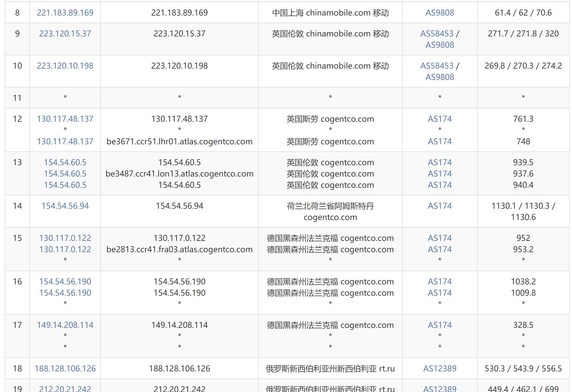
Task: Select hostname be2813.ccr41.fra03.atlas.cogentco.com
Action: pyautogui.click(x=179, y=249)
